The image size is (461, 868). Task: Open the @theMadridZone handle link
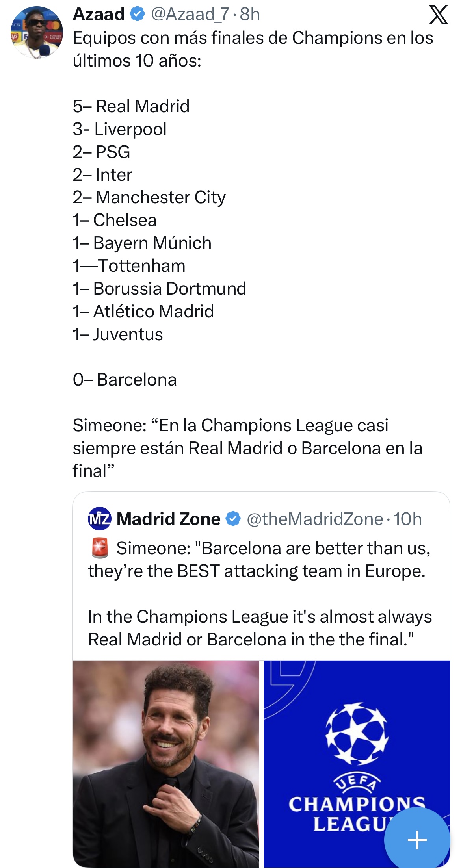tap(314, 519)
